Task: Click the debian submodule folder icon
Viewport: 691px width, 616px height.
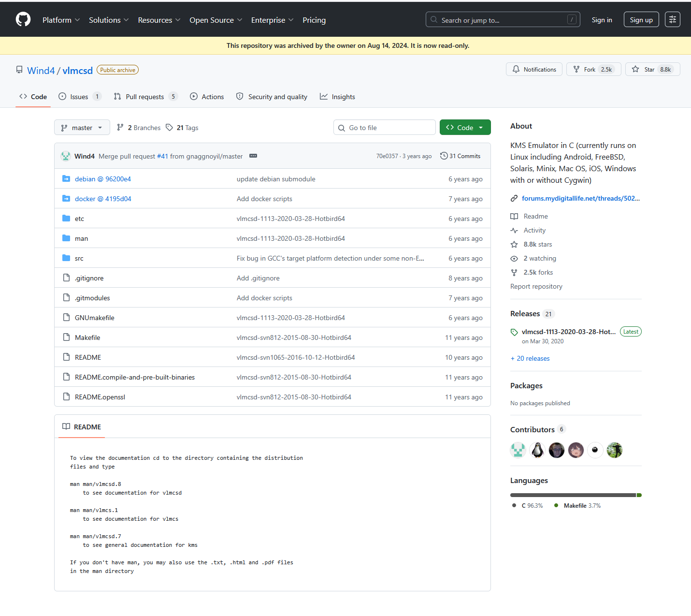Action: coord(66,179)
